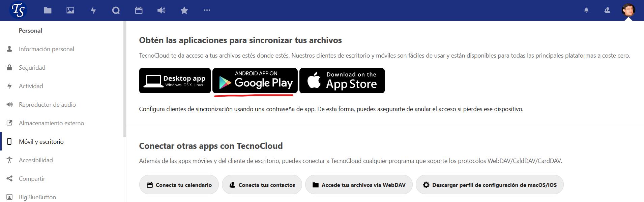The image size is (644, 202).
Task: Open the Contacts menu icon
Action: pos(607,10)
